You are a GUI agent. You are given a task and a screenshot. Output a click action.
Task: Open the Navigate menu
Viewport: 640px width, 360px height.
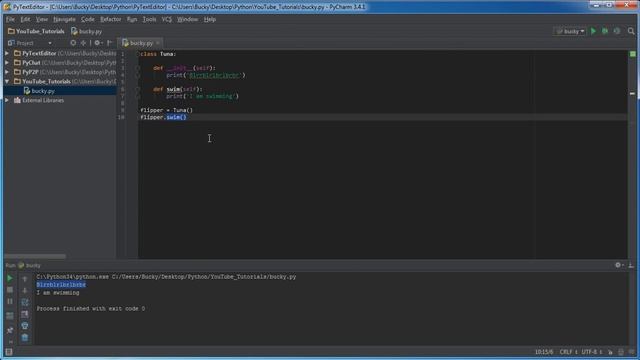tap(64, 19)
